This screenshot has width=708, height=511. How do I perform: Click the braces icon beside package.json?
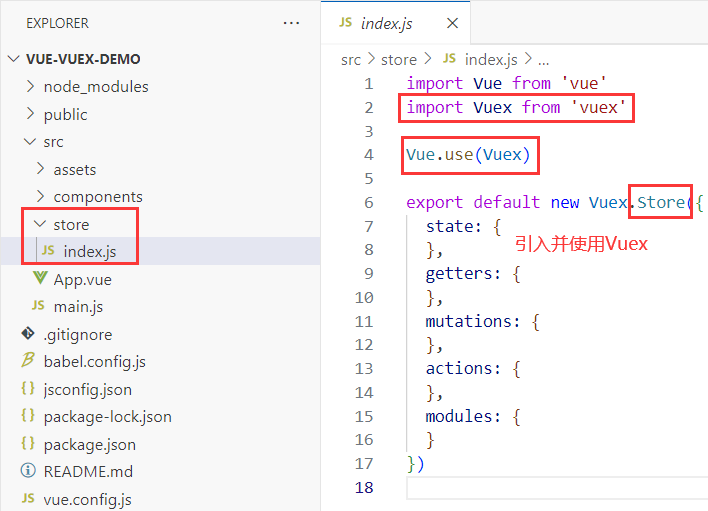[28, 443]
